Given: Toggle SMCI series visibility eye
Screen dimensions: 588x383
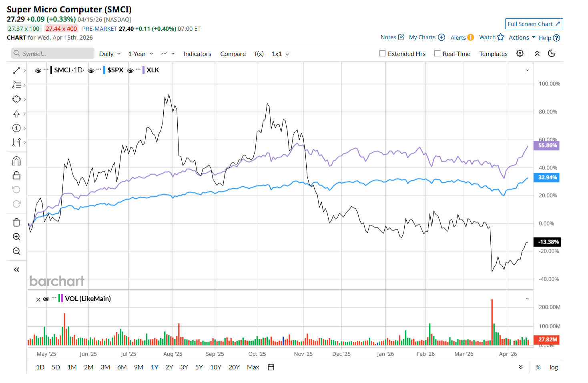Looking at the screenshot, I should [x=38, y=70].
